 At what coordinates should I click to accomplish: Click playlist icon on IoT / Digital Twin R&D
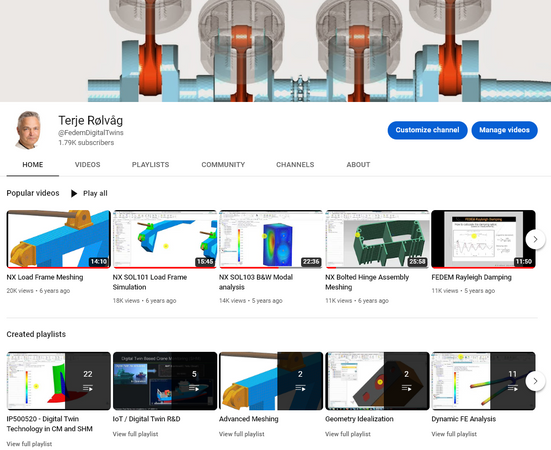pyautogui.click(x=194, y=388)
